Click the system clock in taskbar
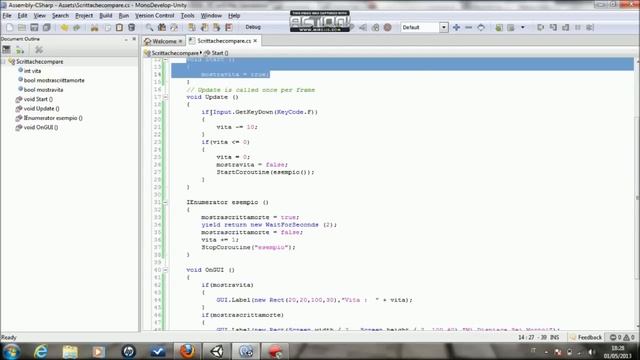Image resolution: width=640 pixels, height=360 pixels. [x=618, y=352]
